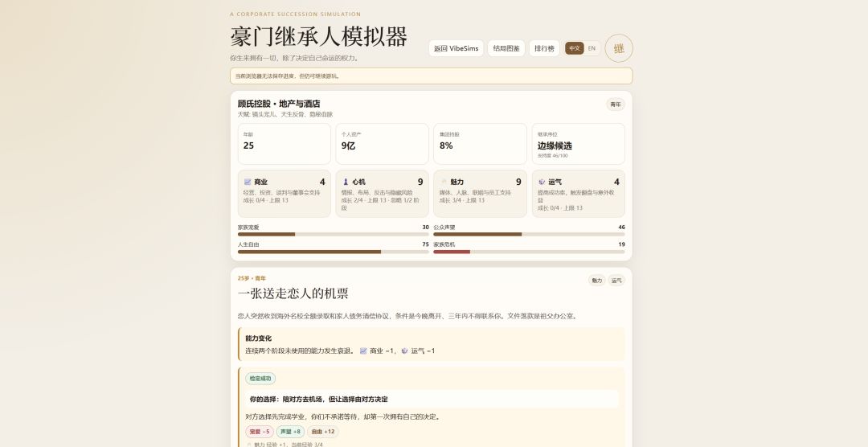The width and height of the screenshot is (868, 447).
Task: Switch language to 中文
Action: [574, 48]
